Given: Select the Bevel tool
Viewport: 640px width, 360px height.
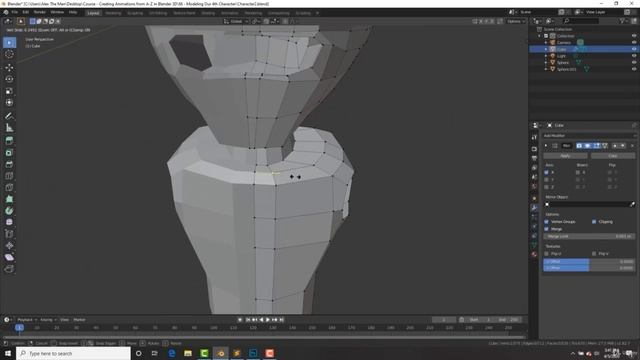Looking at the screenshot, I should pyautogui.click(x=9, y=164).
